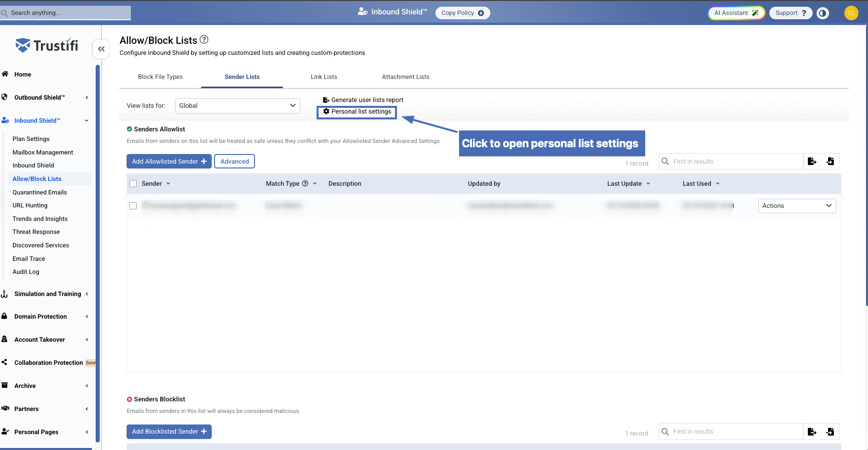Sort by Last Used column arrow
The width and height of the screenshot is (868, 450).
pos(717,183)
